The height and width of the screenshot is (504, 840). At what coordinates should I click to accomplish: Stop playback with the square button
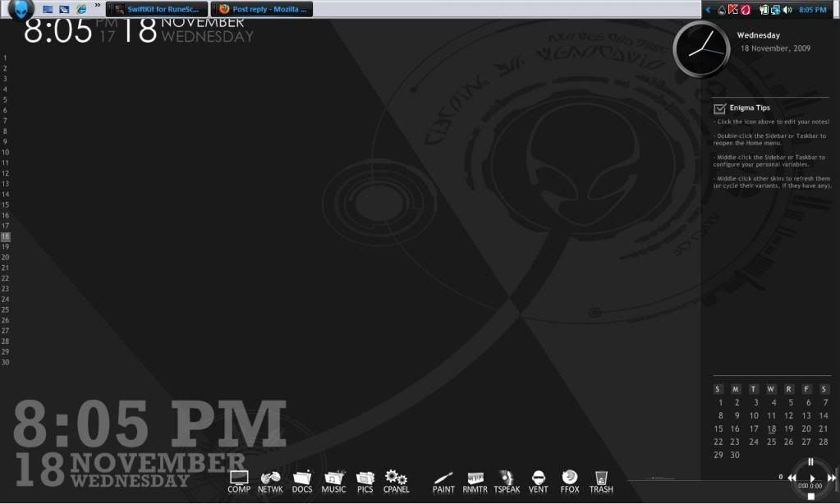(x=811, y=497)
